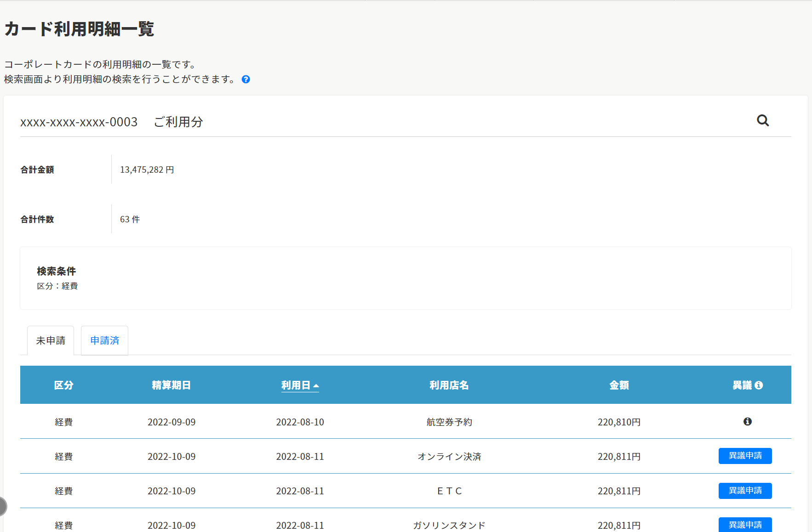The image size is (812, 532).
Task: Click the 利用店名 column header
Action: [x=449, y=385]
